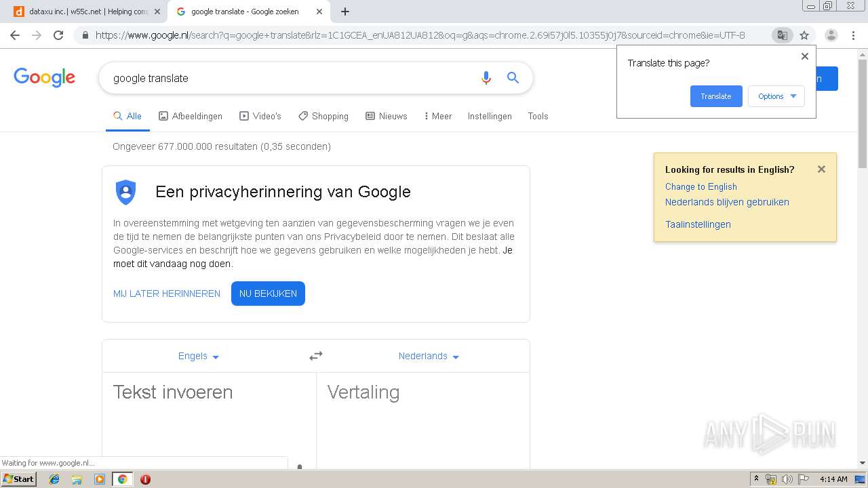868x488 pixels.
Task: Dismiss the Looking for results in English box
Action: (821, 169)
